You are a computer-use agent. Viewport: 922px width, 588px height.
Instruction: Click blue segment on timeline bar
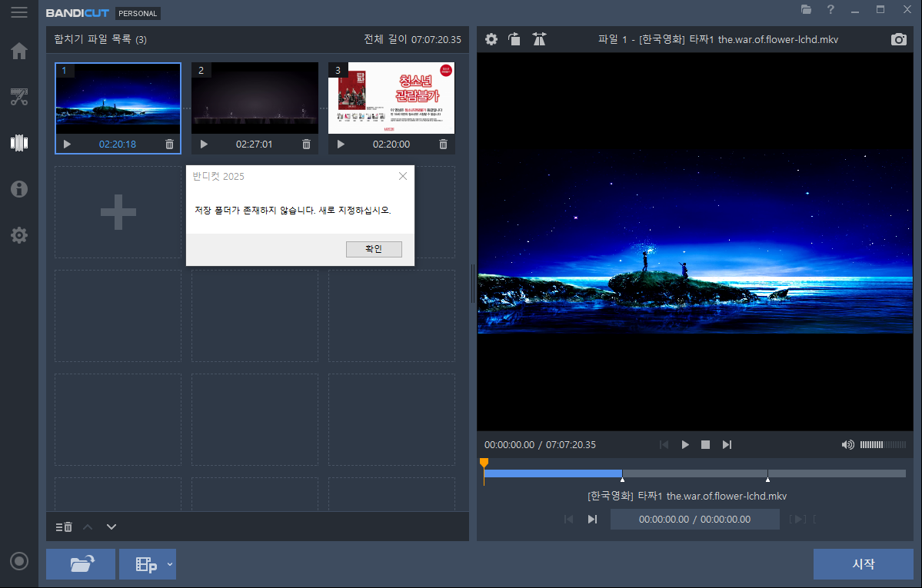[x=553, y=473]
